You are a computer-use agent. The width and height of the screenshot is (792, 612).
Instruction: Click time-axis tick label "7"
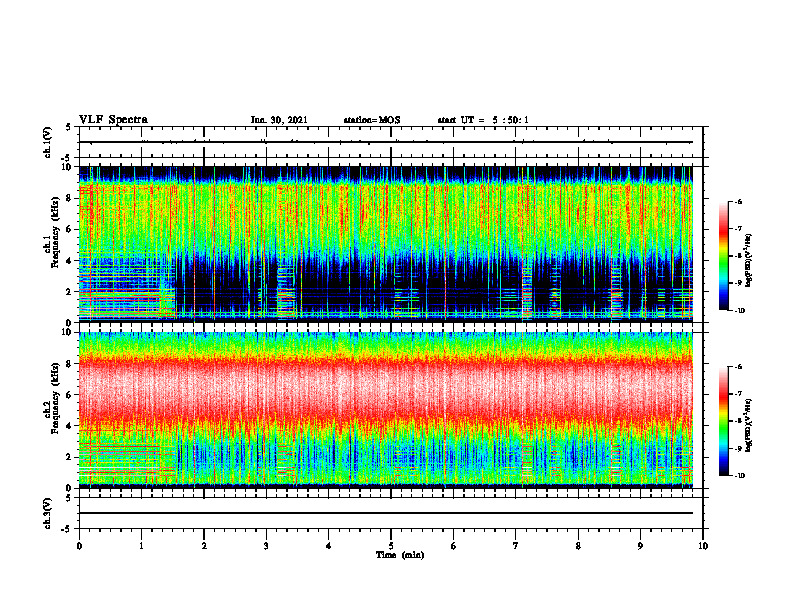(516, 546)
